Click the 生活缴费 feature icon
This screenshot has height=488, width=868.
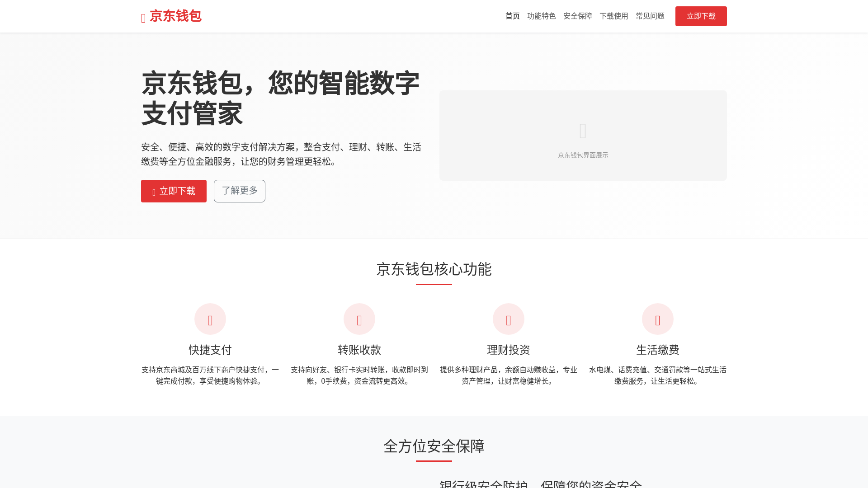point(658,319)
